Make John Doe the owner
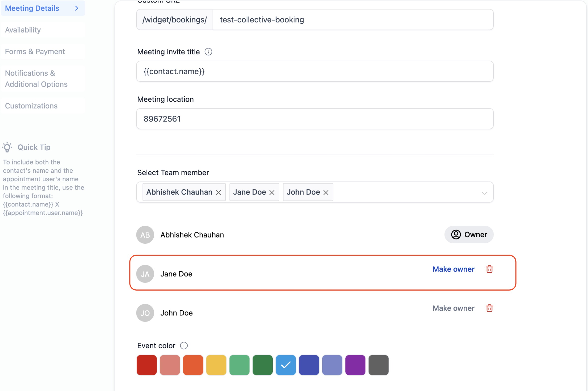This screenshot has height=391, width=588. [453, 308]
